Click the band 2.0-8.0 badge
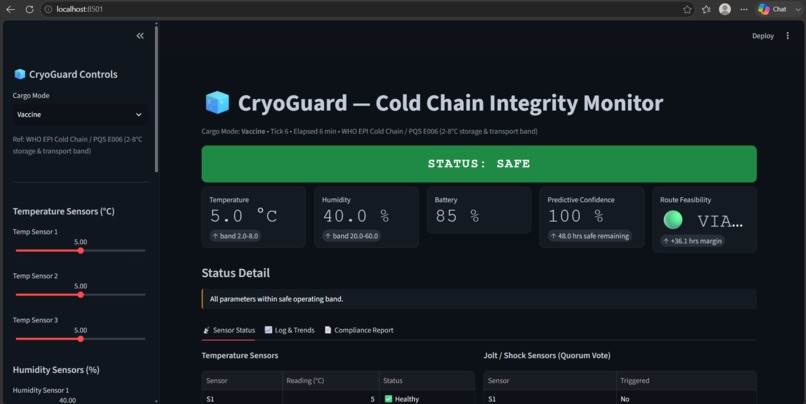This screenshot has width=806, height=404. pos(235,236)
